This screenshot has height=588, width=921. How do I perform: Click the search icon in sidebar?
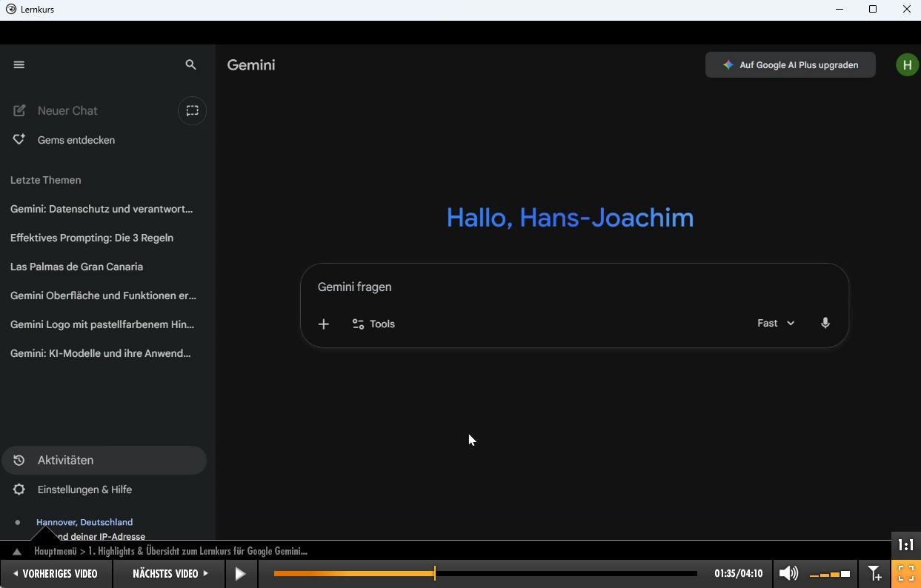click(190, 65)
